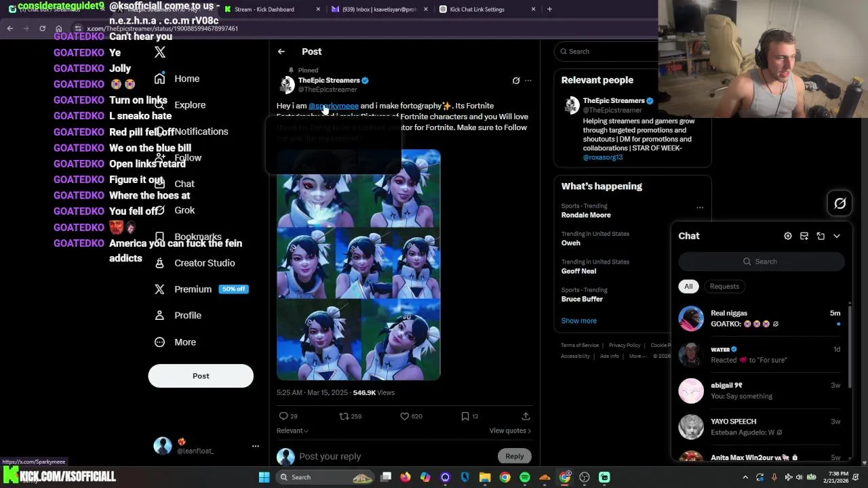Click the microphone icon in system tray
Image resolution: width=868 pixels, height=488 pixels.
(x=774, y=477)
